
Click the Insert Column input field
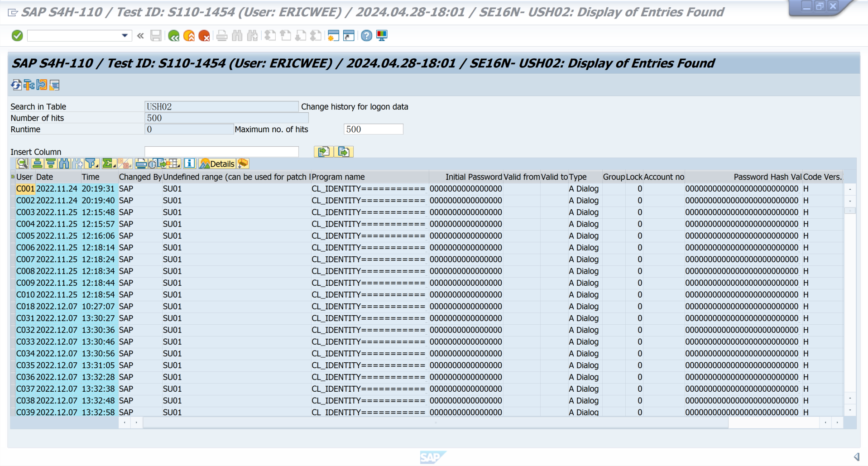tap(221, 152)
